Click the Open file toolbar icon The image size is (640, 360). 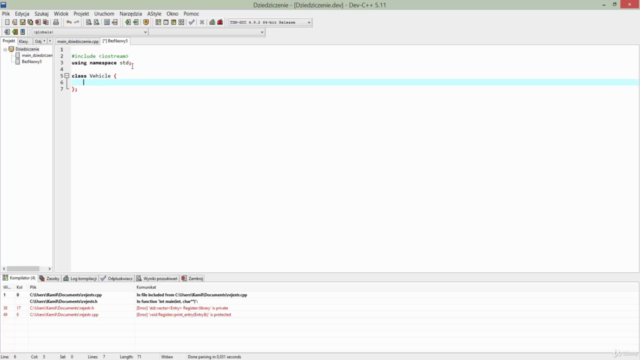15,22
